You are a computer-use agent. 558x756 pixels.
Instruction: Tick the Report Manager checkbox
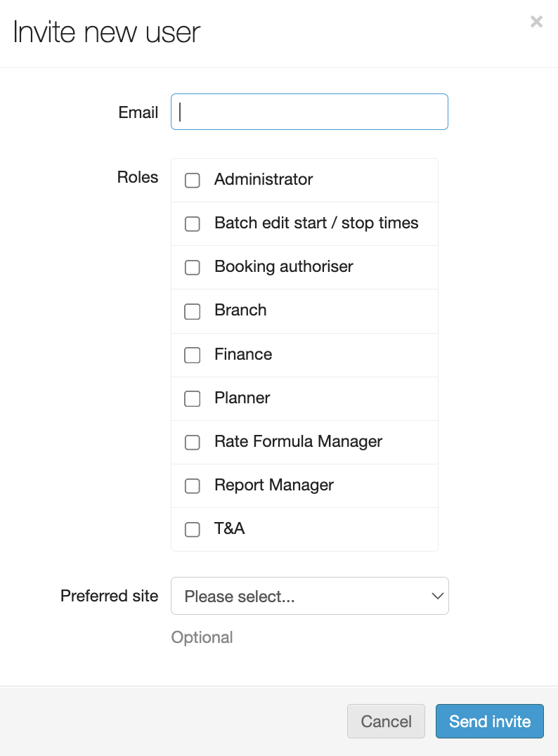193,486
